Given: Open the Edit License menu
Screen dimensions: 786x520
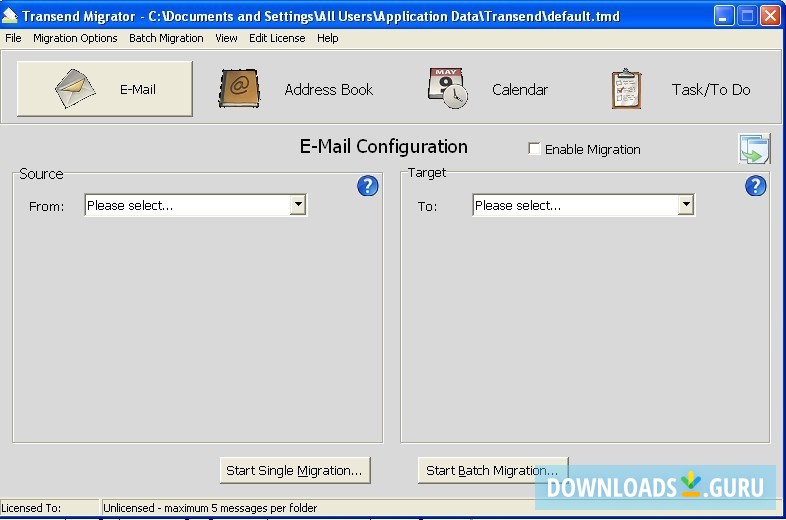Looking at the screenshot, I should pyautogui.click(x=277, y=38).
